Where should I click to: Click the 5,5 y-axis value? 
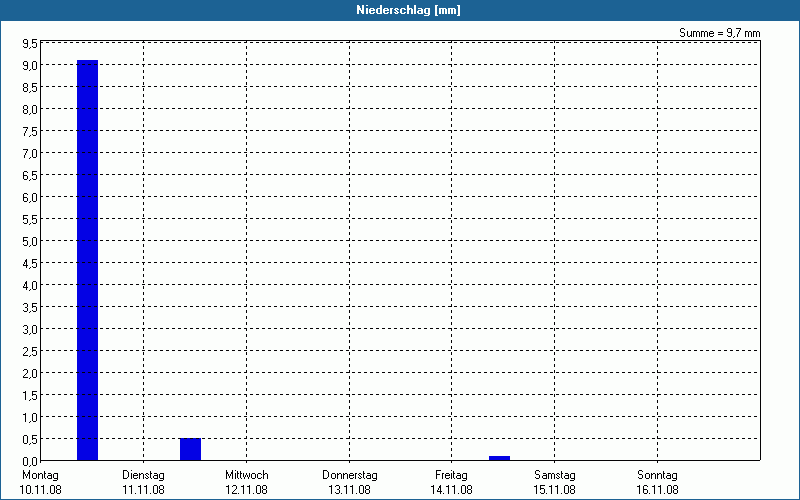point(30,220)
